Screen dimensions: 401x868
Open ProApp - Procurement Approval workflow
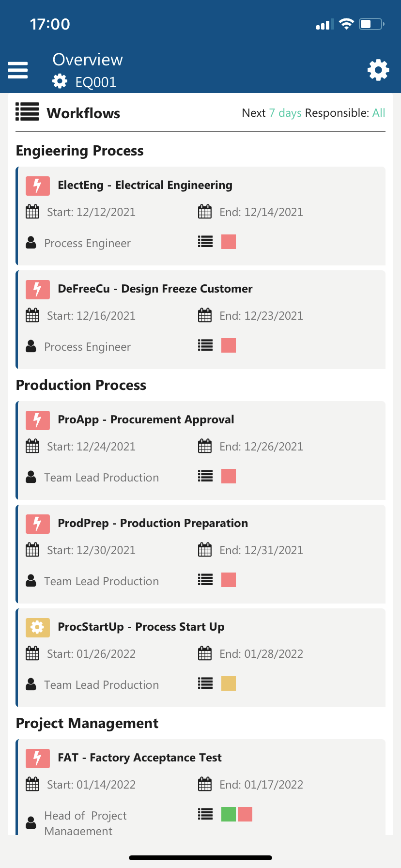tap(146, 419)
